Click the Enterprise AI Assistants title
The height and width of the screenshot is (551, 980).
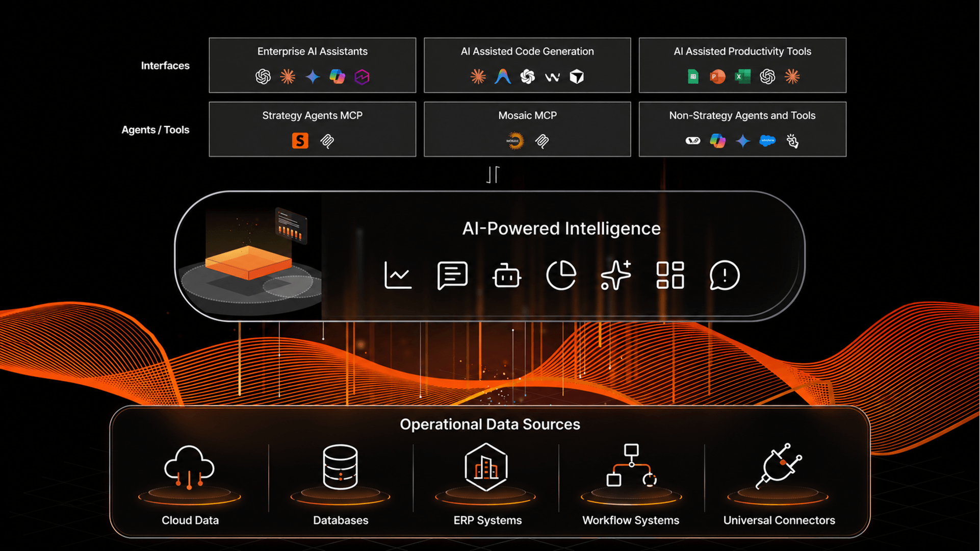[x=312, y=52]
